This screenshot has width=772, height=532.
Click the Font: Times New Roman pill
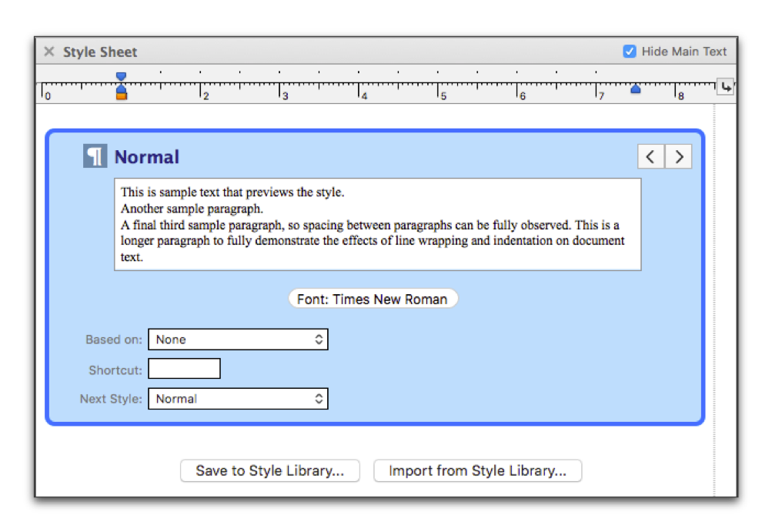[373, 299]
